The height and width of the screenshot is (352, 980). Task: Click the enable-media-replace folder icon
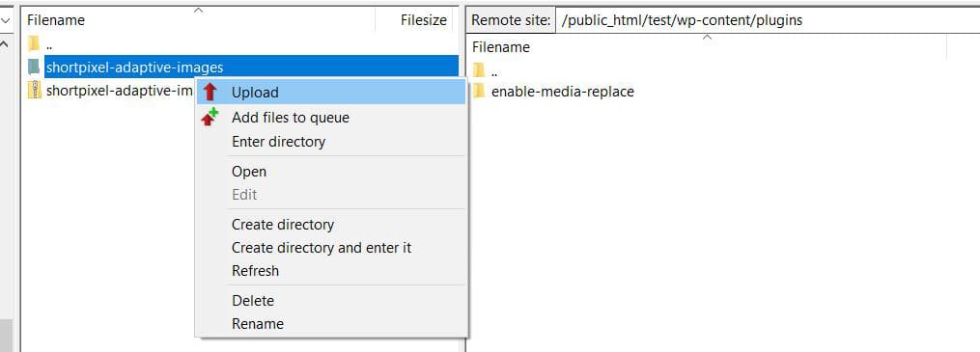tap(479, 91)
